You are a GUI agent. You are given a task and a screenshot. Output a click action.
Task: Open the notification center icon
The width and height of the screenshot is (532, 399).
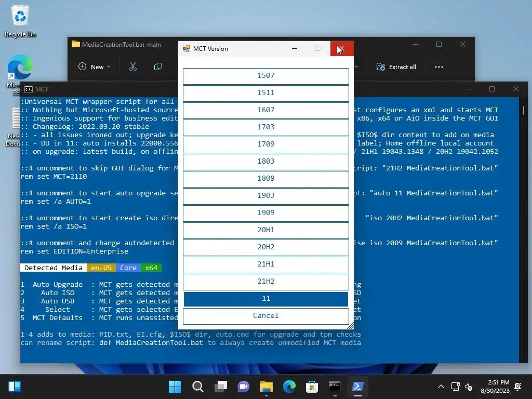(x=518, y=387)
